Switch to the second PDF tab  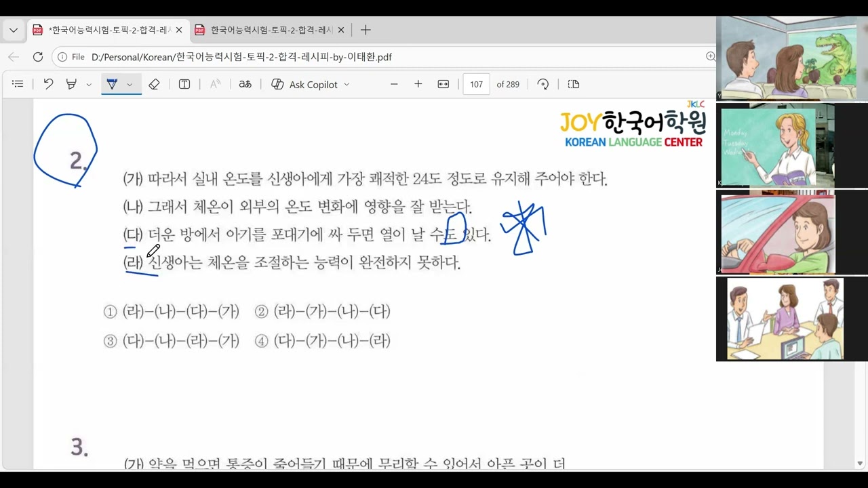click(x=270, y=30)
